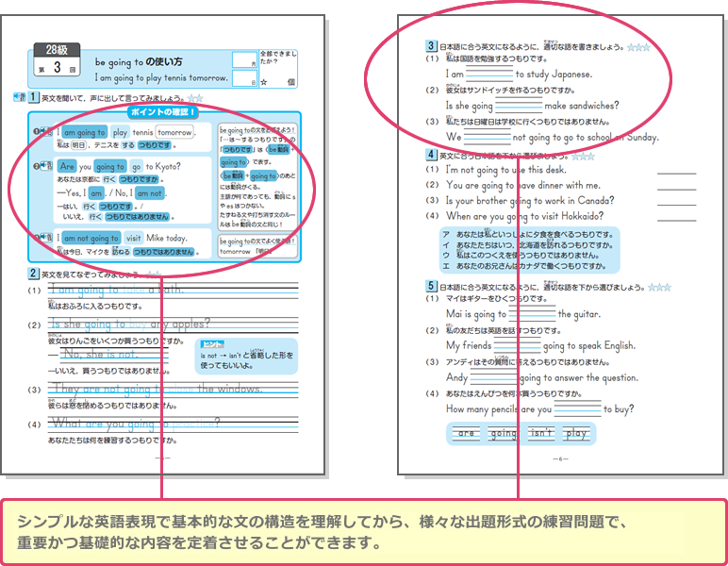The width and height of the screenshot is (728, 566).
Task: Click the caption text starting 'シンプルな英語表現で'
Action: click(x=323, y=532)
